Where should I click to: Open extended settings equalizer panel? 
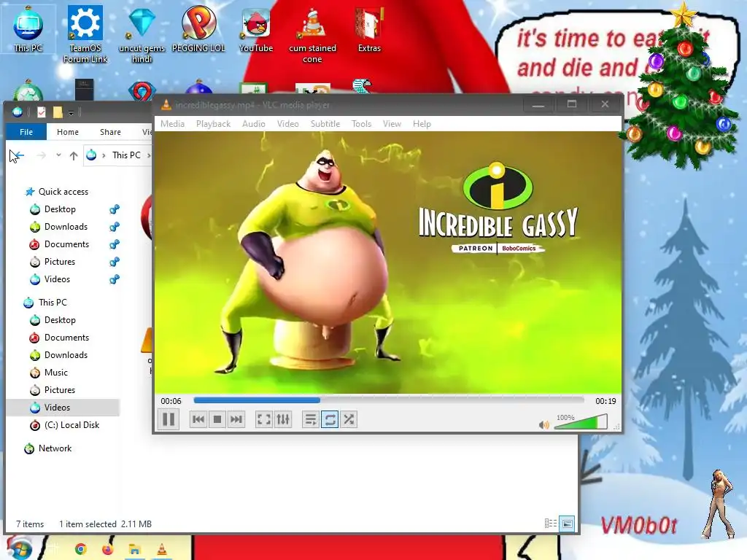pos(283,419)
